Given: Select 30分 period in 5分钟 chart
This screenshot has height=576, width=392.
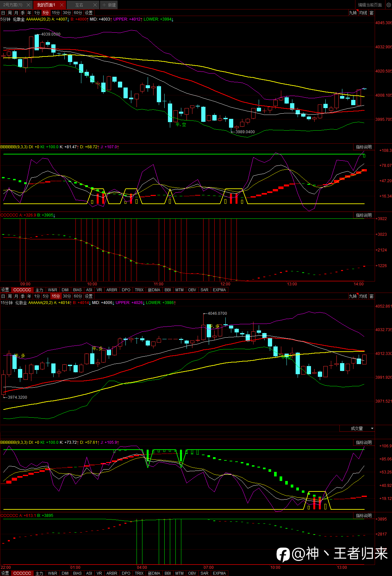Looking at the screenshot, I should pyautogui.click(x=67, y=13).
